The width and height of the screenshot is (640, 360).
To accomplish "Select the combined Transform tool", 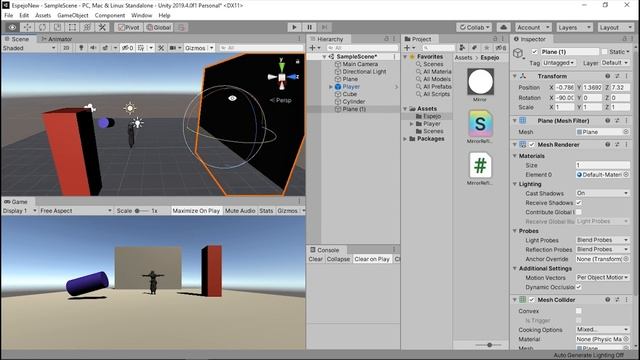I will tap(87, 27).
